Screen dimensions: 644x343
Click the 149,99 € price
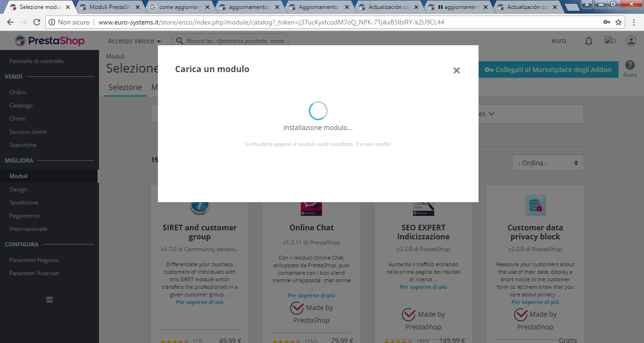pyautogui.click(x=451, y=341)
